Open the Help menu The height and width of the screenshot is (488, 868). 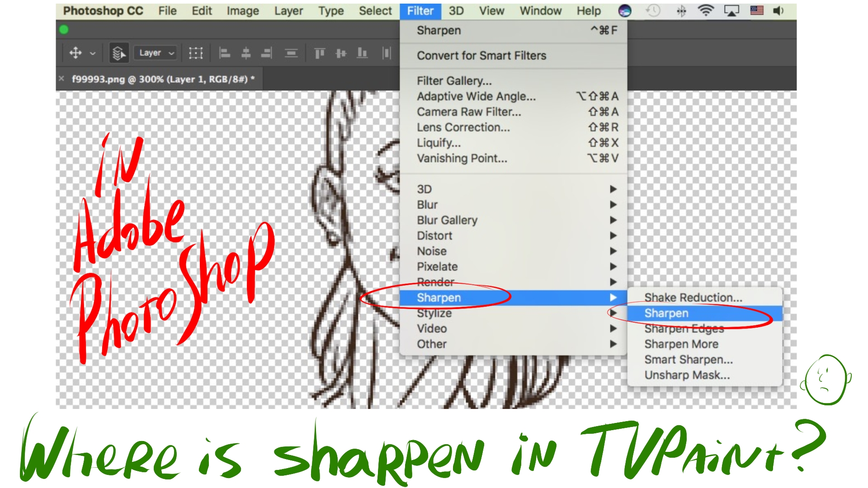click(589, 11)
